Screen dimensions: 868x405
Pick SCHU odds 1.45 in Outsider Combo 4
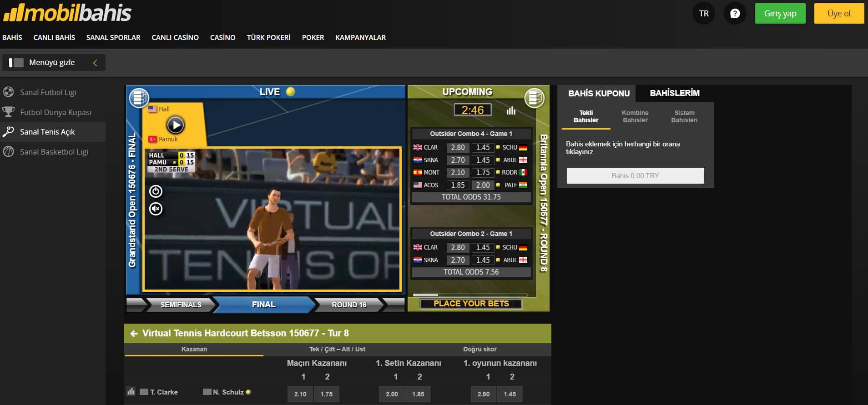click(x=483, y=147)
